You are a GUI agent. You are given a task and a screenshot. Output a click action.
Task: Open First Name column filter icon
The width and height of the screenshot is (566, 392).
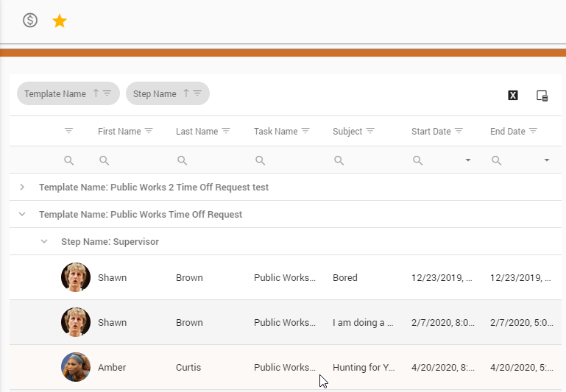pyautogui.click(x=149, y=131)
